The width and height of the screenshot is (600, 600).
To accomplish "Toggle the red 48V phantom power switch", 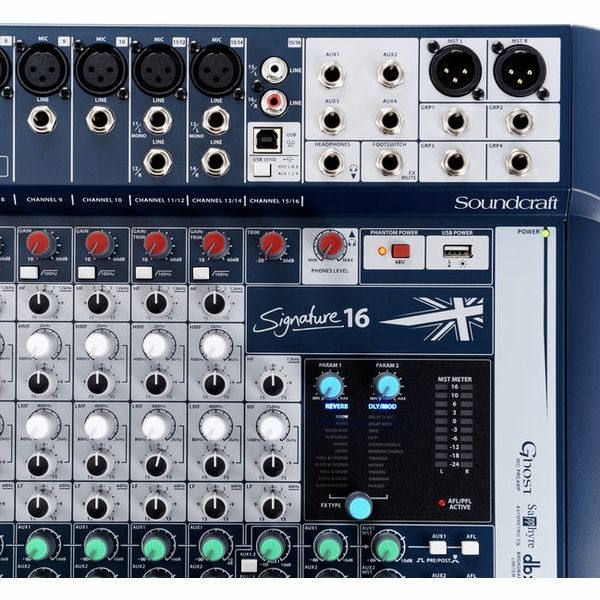I will 400,251.
